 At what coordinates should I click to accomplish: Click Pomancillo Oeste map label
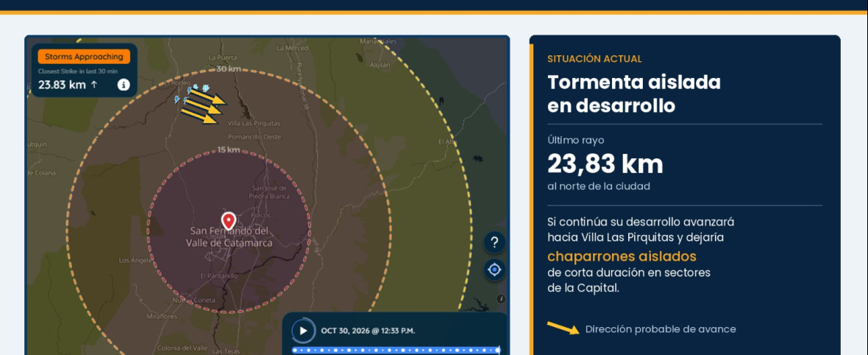point(255,136)
